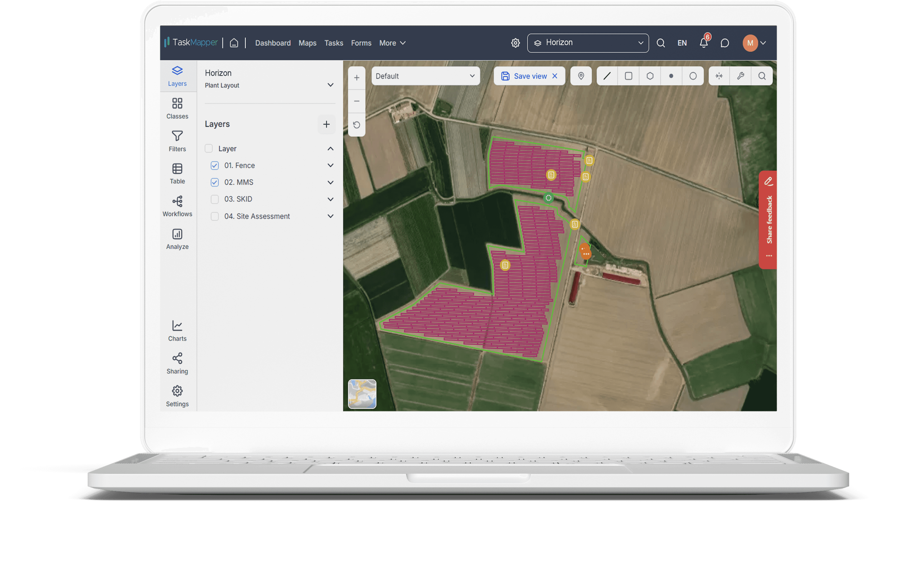The width and height of the screenshot is (924, 563).
Task: Open the More menu
Action: pos(392,43)
